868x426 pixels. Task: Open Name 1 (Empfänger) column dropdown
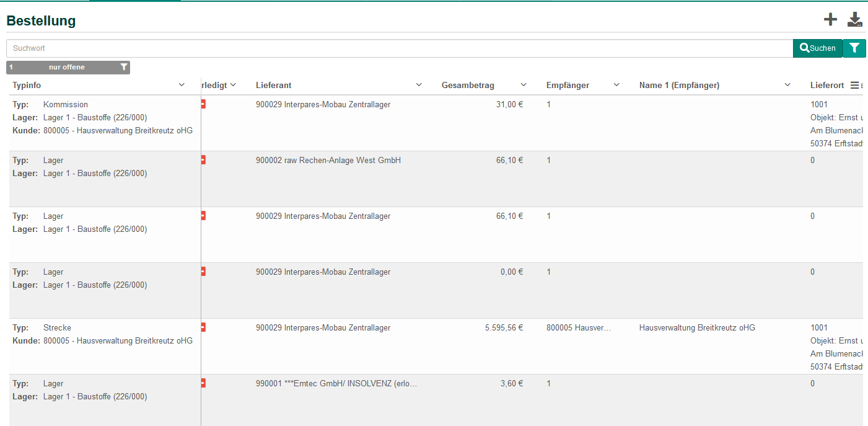point(787,85)
